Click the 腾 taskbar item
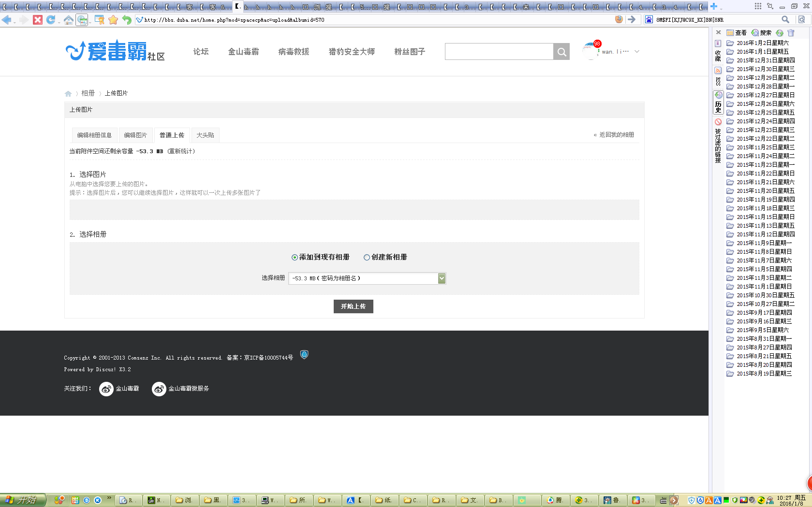 (x=555, y=500)
